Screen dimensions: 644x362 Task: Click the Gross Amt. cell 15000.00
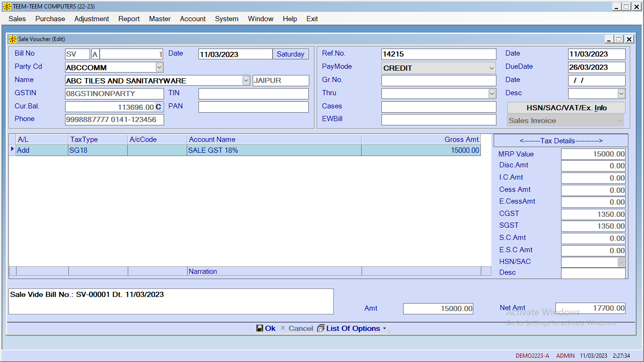pyautogui.click(x=421, y=150)
